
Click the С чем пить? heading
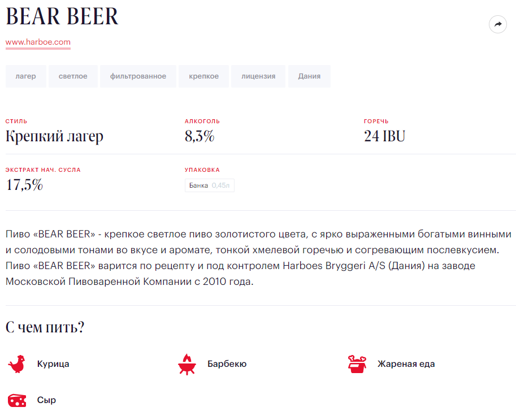click(x=45, y=327)
